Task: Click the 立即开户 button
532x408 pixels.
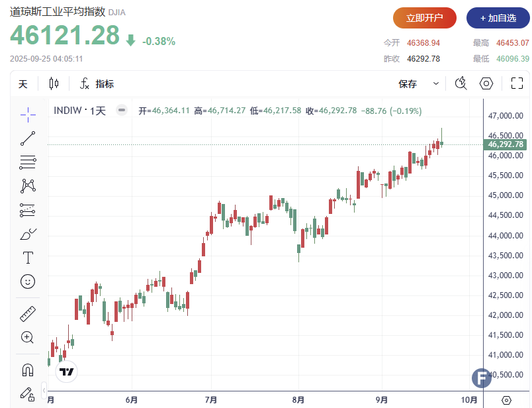Action: (425, 18)
